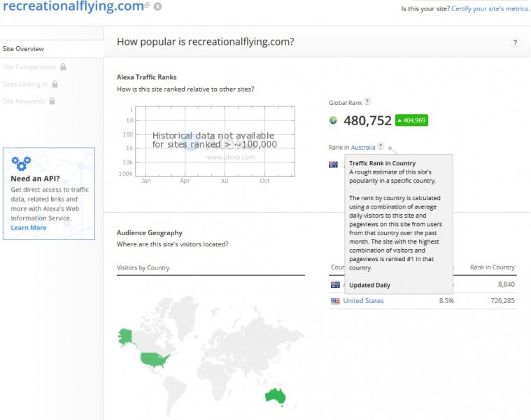Click the Global Rank help icon
This screenshot has height=420, width=531.
pyautogui.click(x=367, y=101)
